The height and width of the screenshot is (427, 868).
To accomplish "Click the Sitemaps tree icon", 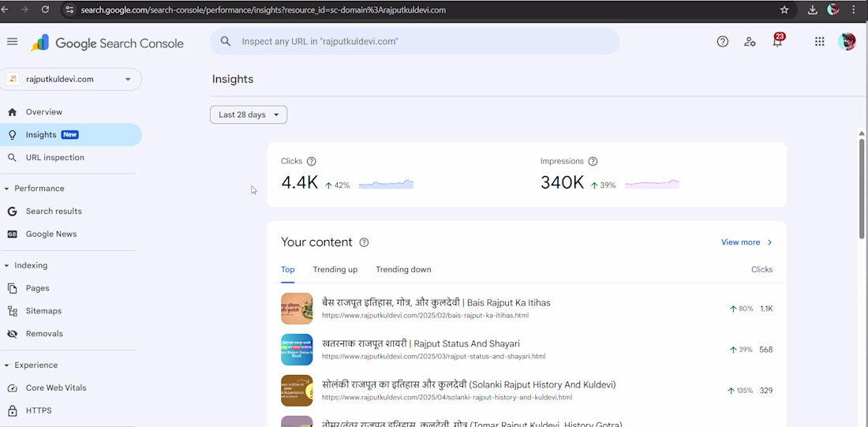I will click(x=12, y=311).
